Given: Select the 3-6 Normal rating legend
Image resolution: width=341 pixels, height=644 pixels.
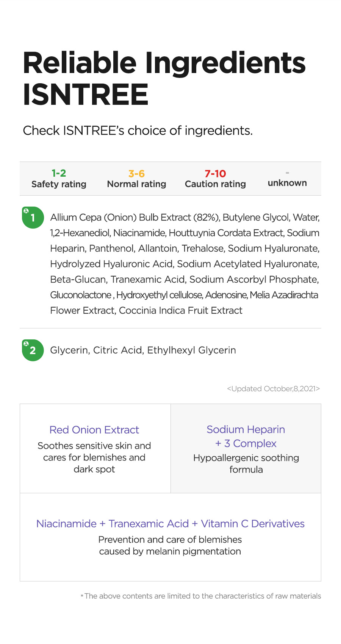Looking at the screenshot, I should [136, 179].
